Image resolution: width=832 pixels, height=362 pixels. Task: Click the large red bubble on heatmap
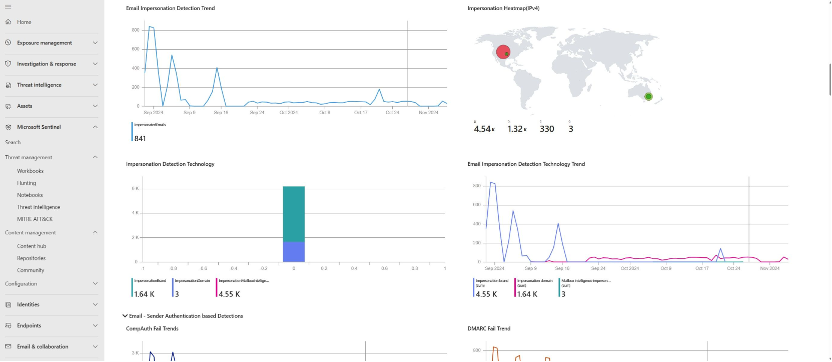(502, 52)
